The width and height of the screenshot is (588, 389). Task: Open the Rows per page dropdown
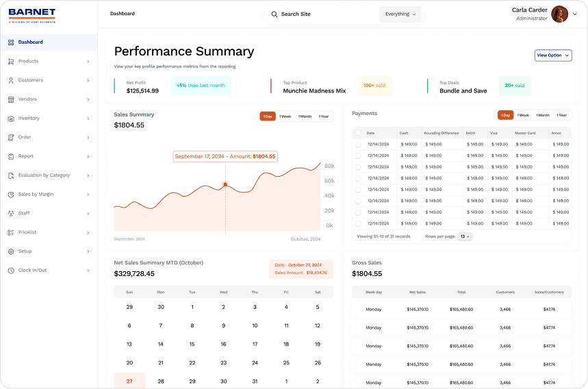click(x=465, y=237)
